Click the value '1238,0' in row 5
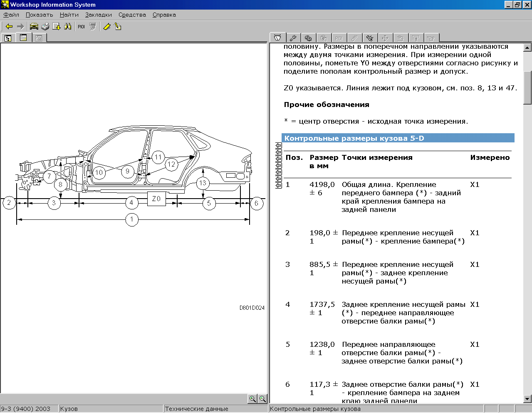532x413 pixels. 322,344
